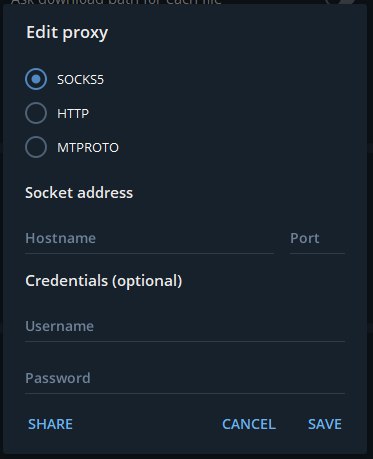Click the partially hidden download path setting text

pyautogui.click(x=116, y=2)
